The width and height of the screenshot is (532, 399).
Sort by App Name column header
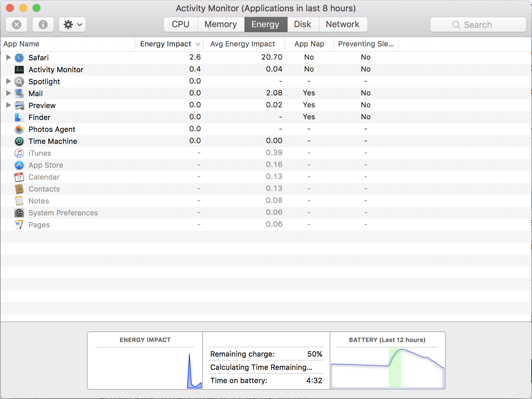pyautogui.click(x=68, y=44)
